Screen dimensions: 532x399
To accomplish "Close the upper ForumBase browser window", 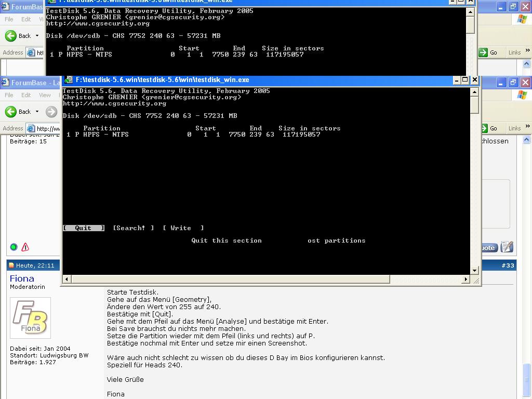I will (525, 6).
